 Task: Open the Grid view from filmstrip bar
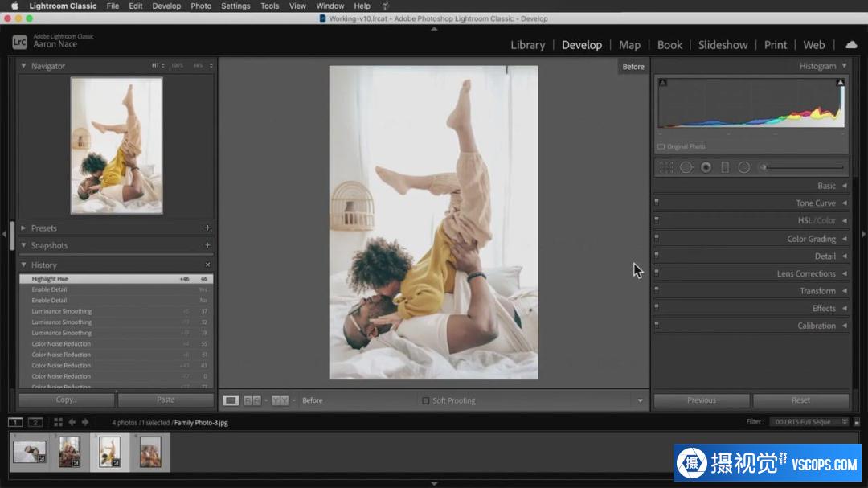58,422
